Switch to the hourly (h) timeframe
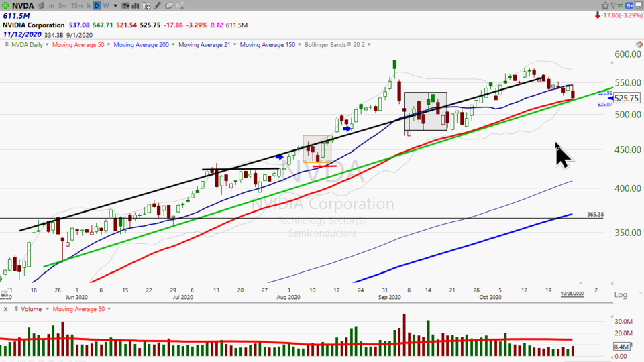 pos(89,6)
